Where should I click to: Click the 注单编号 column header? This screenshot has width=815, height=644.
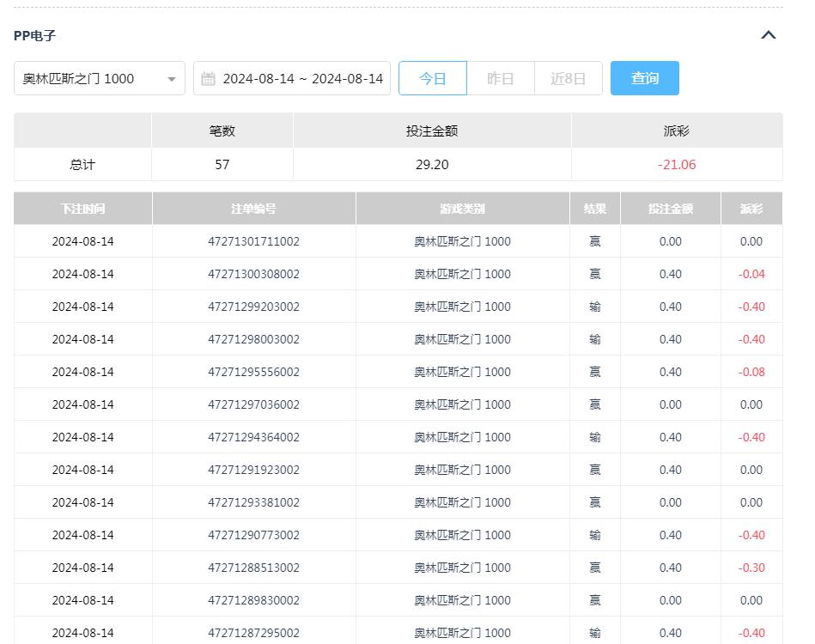click(254, 208)
